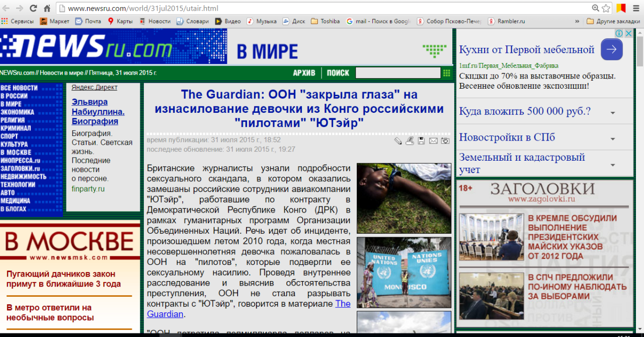Open the АРХИВ link in the green bar
This screenshot has width=644, height=337.
click(304, 73)
